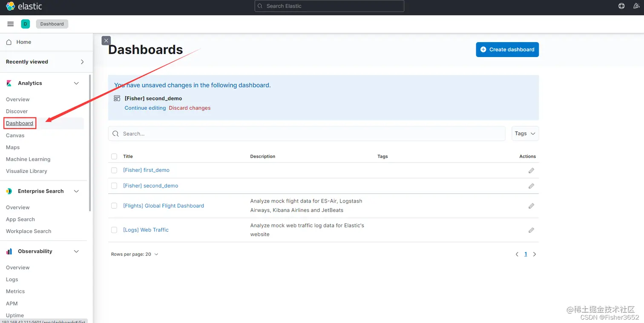The image size is (644, 323).
Task: Open Uptime in sidebar
Action: (15, 316)
